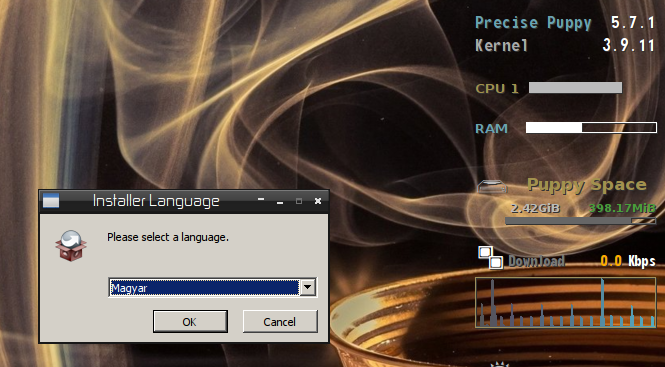This screenshot has height=367, width=665.
Task: Click the version number 5.7.1
Action: point(633,22)
